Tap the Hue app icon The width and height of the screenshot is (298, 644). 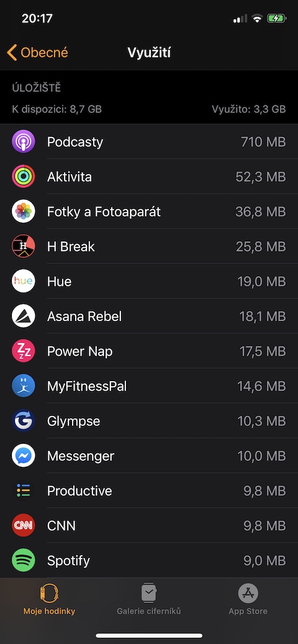tap(23, 281)
